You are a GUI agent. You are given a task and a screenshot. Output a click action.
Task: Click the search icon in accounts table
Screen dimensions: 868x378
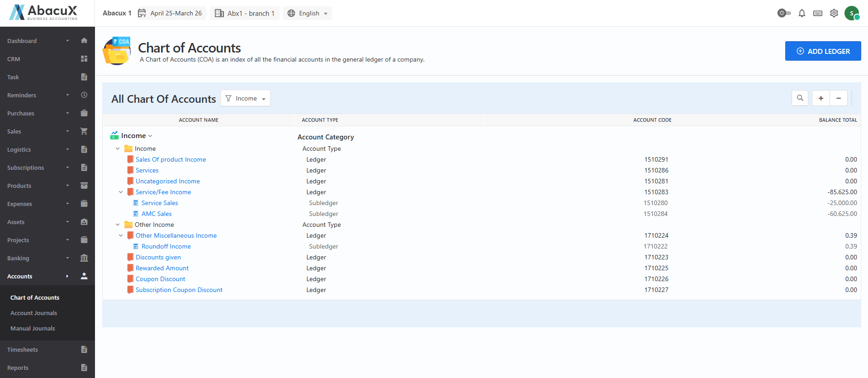tap(800, 98)
